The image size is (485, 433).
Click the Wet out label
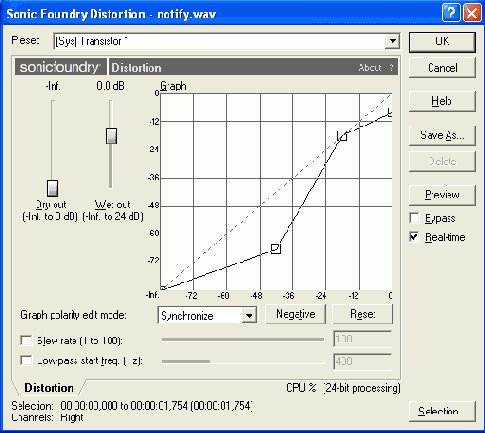(112, 205)
